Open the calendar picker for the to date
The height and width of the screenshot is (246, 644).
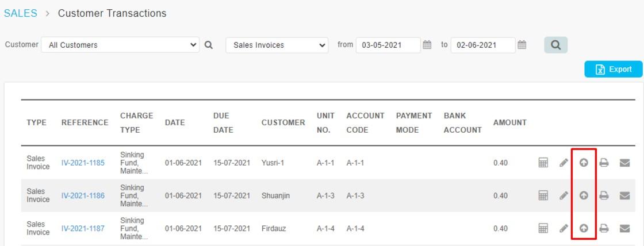pyautogui.click(x=522, y=45)
